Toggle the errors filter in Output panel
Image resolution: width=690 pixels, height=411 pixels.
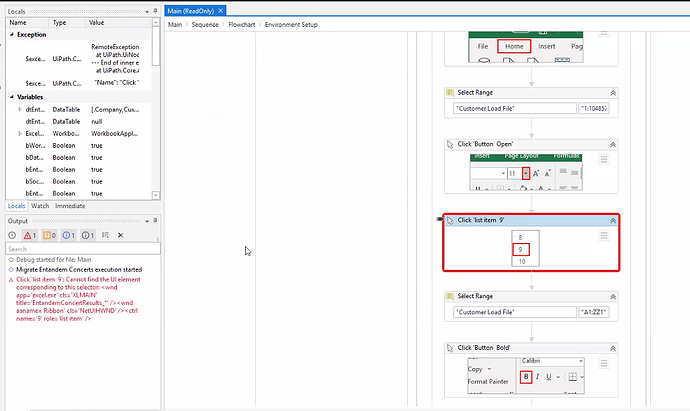[30, 235]
